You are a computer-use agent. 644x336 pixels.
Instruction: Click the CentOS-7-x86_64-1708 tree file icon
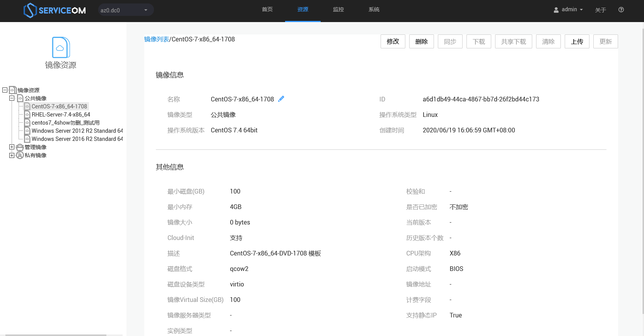coord(27,106)
